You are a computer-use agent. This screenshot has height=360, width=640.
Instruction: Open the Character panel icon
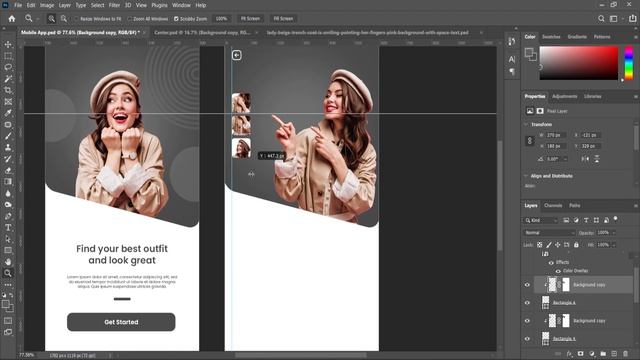(x=512, y=59)
